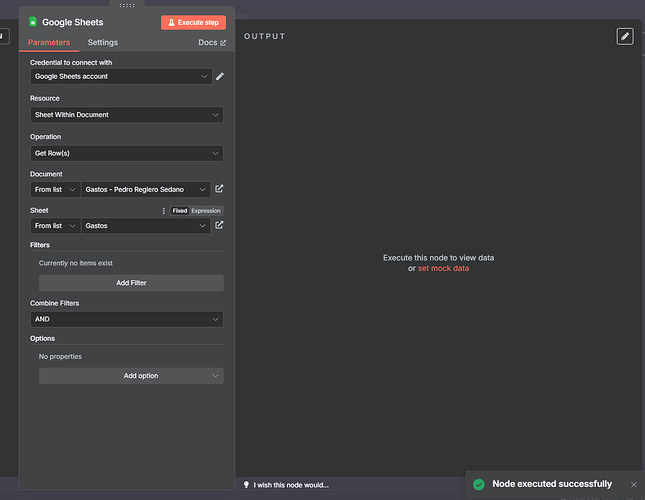
Task: Open the Gastos sheet selection dropdown
Action: pos(146,226)
